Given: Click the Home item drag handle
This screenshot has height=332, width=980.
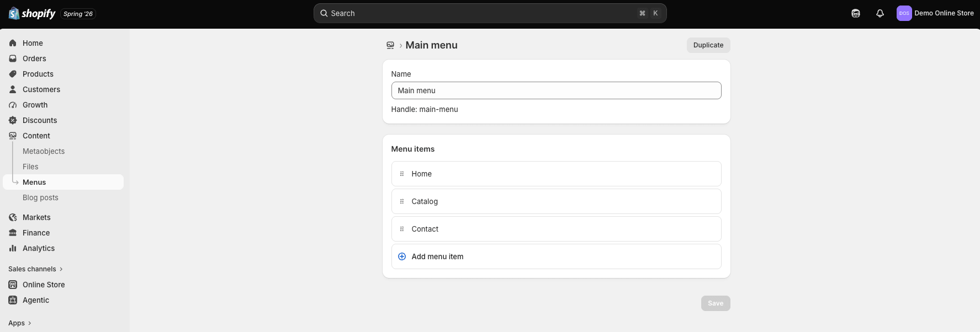Looking at the screenshot, I should tap(402, 174).
